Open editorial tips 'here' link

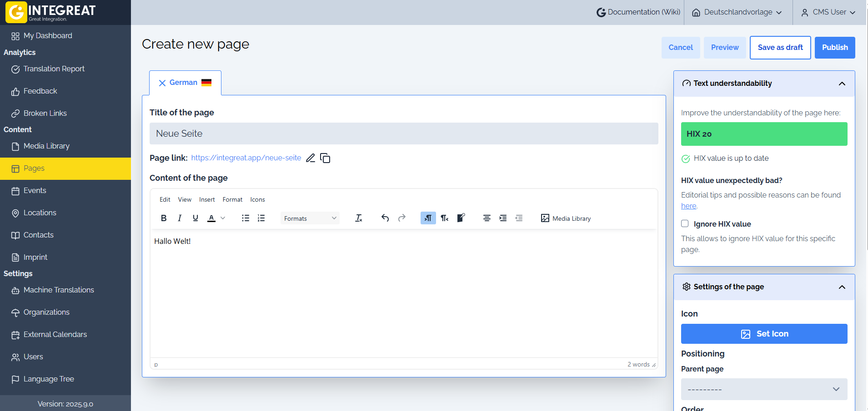tap(688, 206)
